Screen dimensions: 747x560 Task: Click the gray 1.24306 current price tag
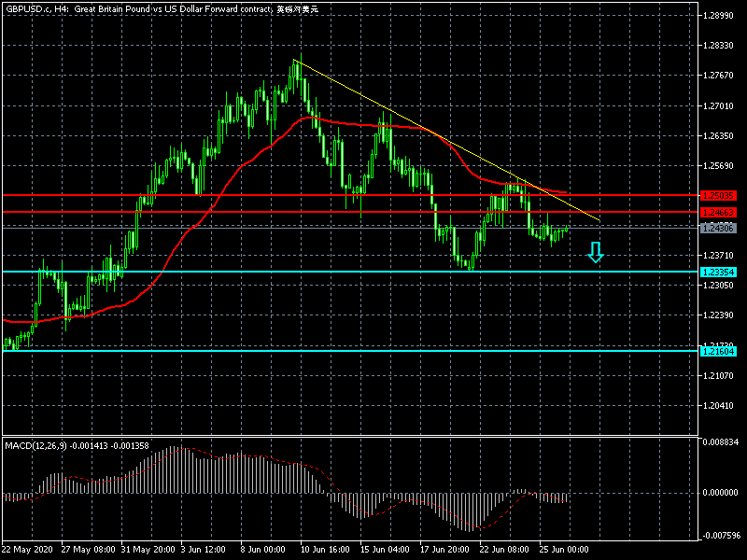[x=718, y=228]
